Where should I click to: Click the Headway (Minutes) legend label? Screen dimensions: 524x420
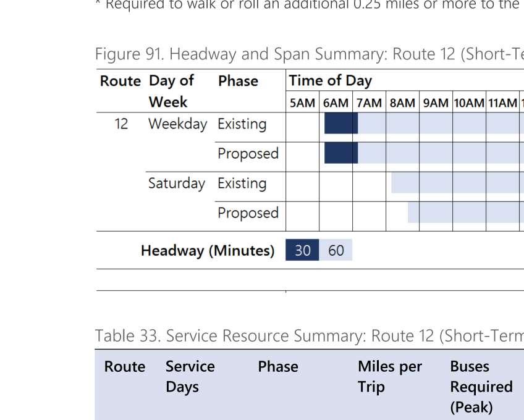tap(208, 251)
